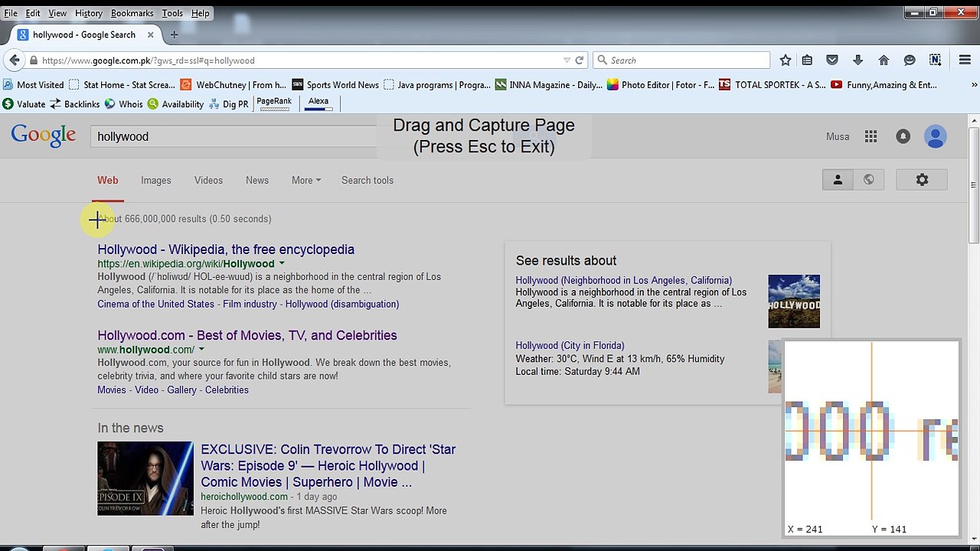
Task: Open Cinema of the United States sublink
Action: click(x=156, y=304)
